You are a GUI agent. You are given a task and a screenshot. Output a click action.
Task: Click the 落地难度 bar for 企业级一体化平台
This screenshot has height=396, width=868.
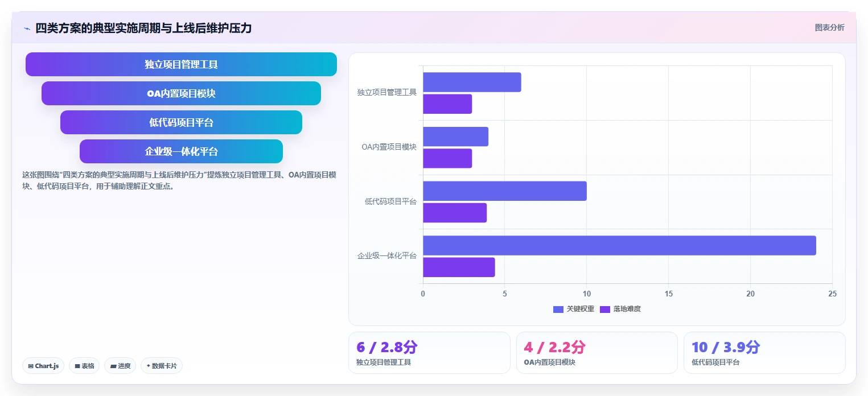[459, 267]
